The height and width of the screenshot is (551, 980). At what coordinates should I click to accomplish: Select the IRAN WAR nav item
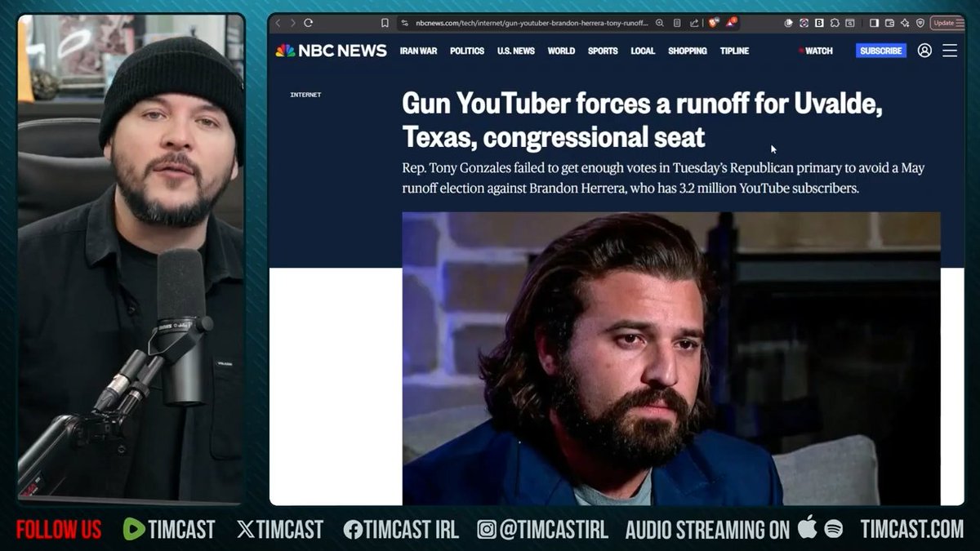419,51
